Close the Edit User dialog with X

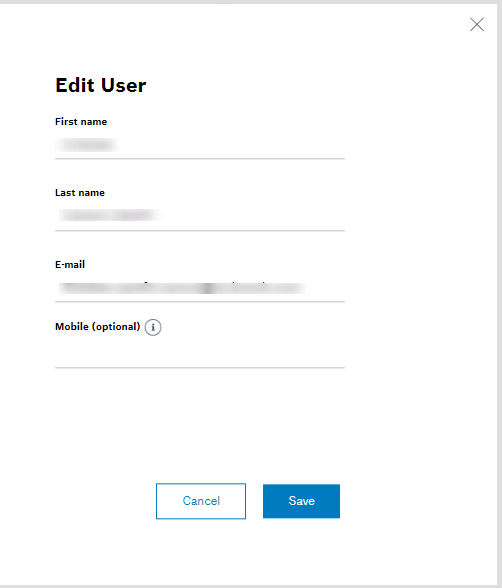pos(477,24)
